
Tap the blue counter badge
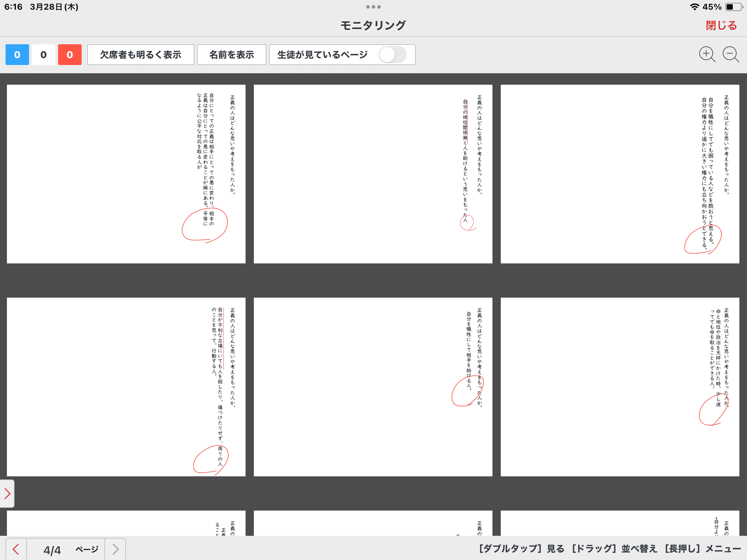(x=17, y=55)
